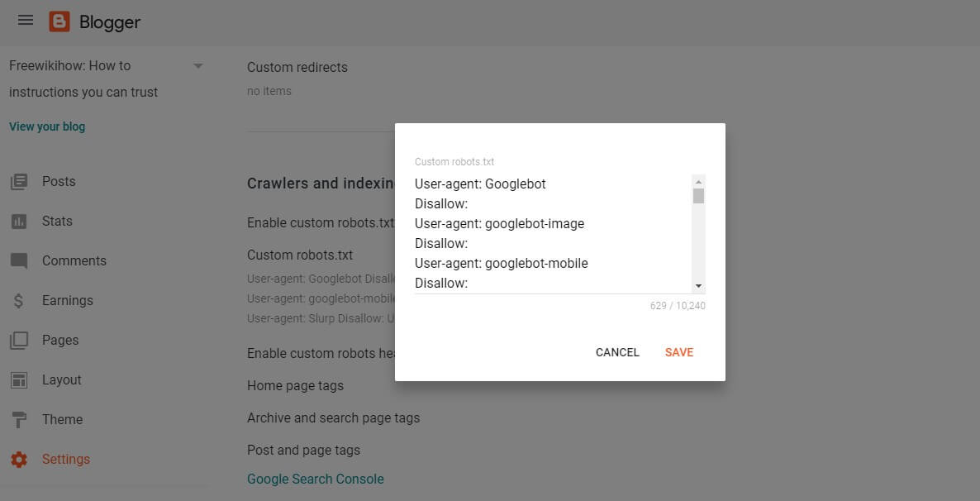Save the custom robots.txt changes
Viewport: 980px width, 501px height.
click(678, 352)
